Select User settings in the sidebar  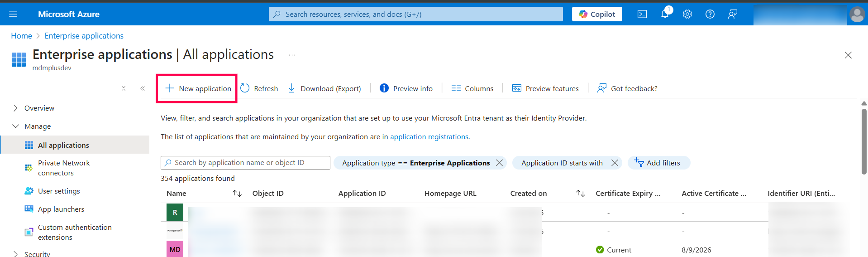(x=59, y=191)
